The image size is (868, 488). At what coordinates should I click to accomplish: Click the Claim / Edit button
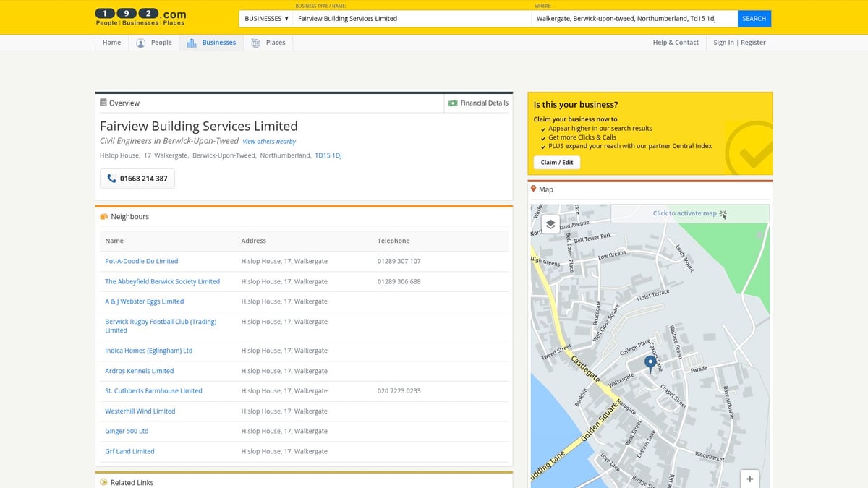557,163
